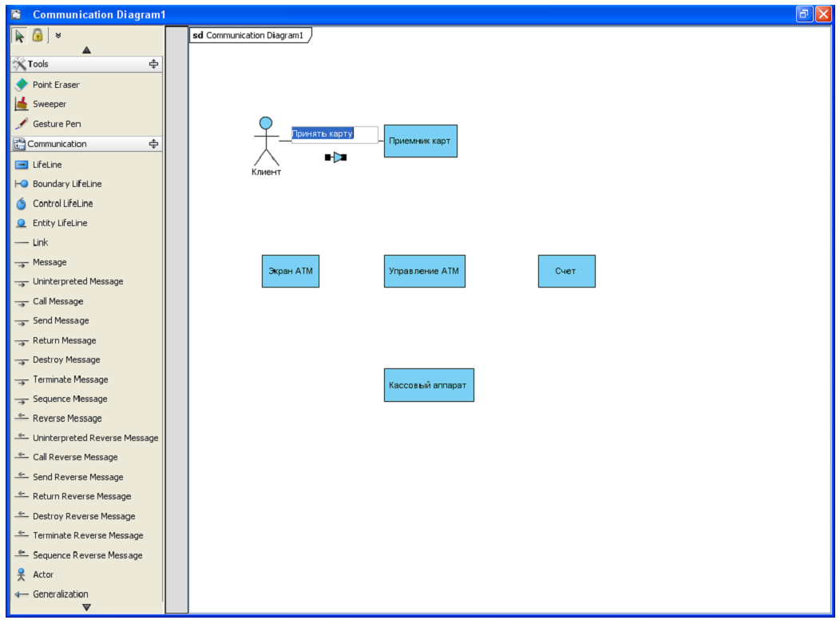Choose the Uninterpreted Reverse Message tool
The width and height of the screenshot is (840, 620).
point(86,438)
